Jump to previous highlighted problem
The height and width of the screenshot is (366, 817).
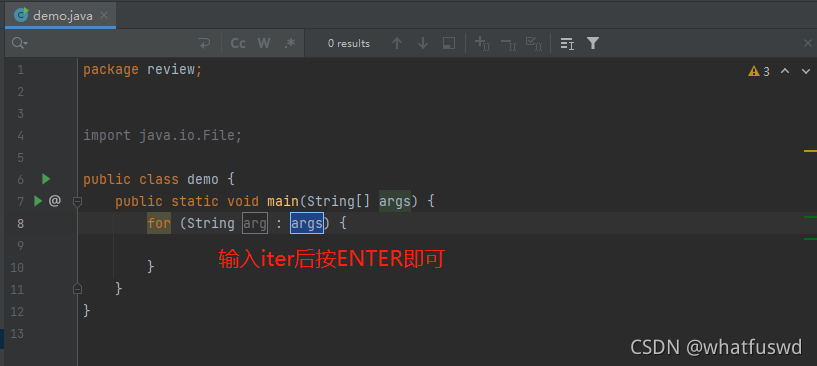click(785, 71)
